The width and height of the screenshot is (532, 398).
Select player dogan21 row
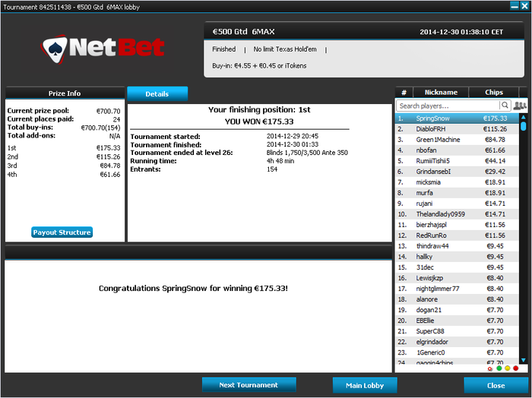pyautogui.click(x=457, y=310)
